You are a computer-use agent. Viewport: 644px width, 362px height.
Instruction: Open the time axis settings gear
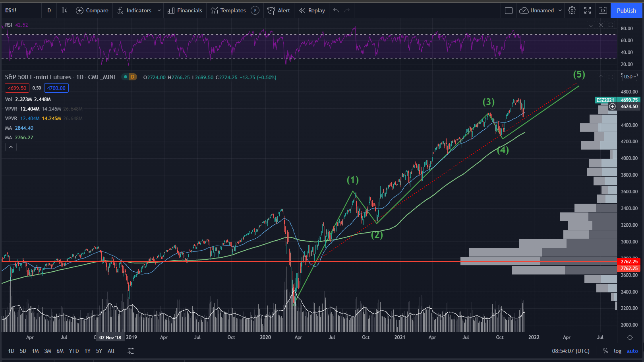tap(630, 337)
